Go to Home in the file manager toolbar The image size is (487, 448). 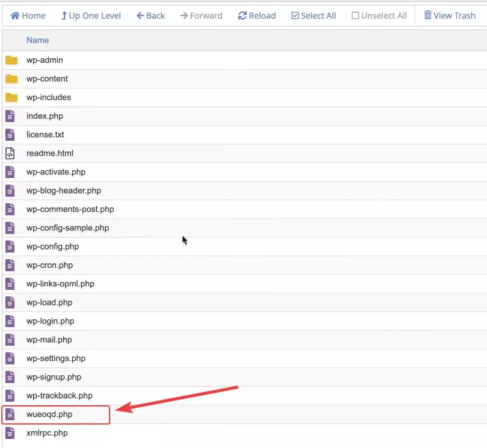click(28, 16)
